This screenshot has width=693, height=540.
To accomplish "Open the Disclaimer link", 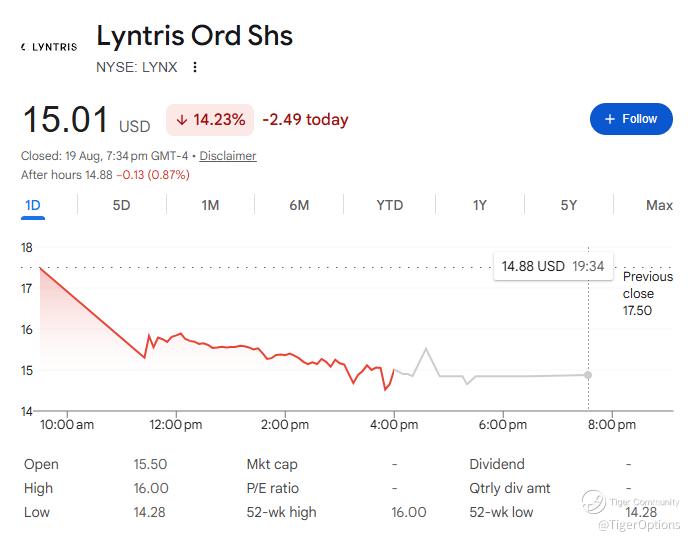I will pyautogui.click(x=228, y=156).
